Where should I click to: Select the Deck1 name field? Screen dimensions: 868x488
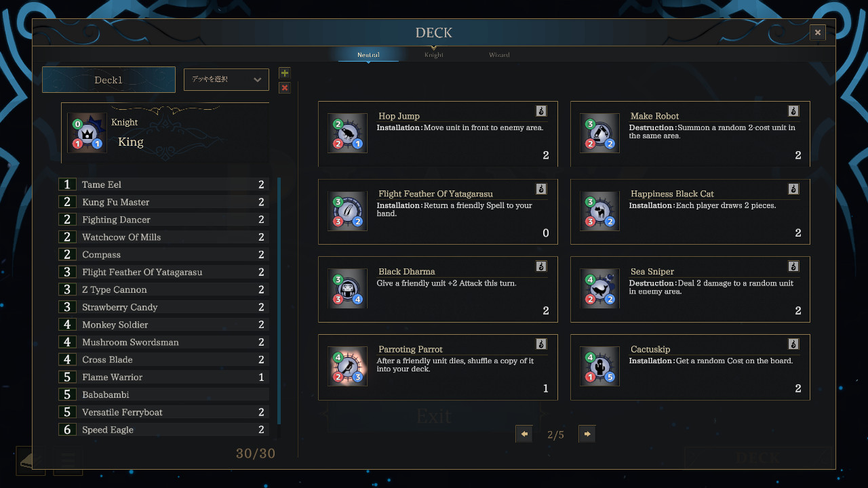(108, 79)
